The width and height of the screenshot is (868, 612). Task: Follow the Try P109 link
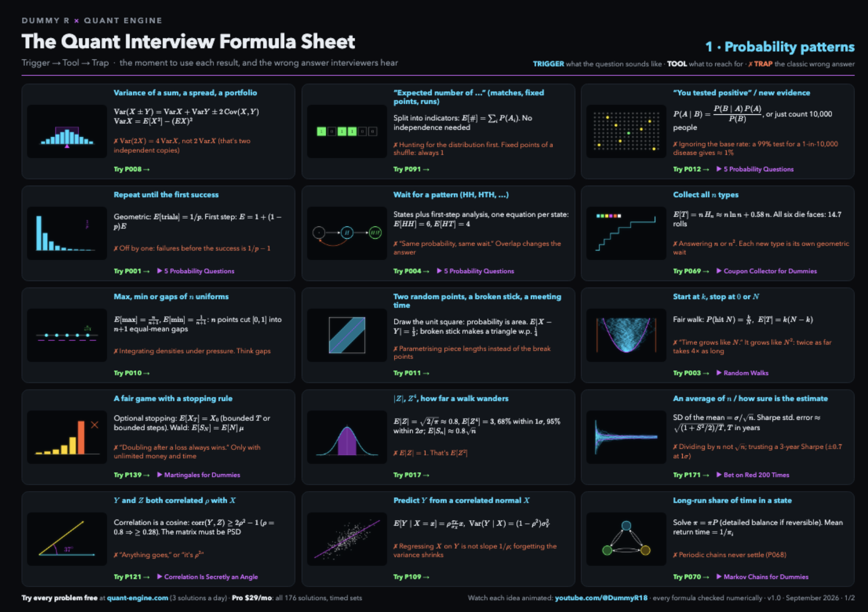click(x=411, y=577)
